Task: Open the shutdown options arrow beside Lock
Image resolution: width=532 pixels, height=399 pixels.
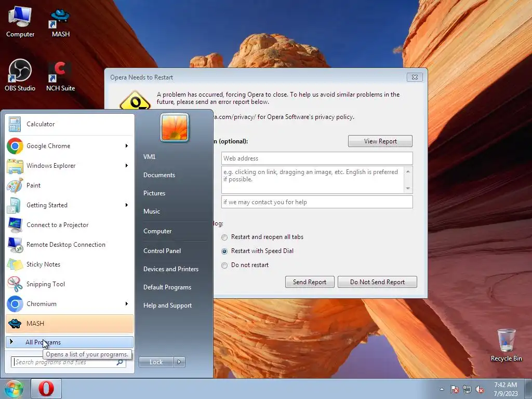Action: tap(179, 362)
